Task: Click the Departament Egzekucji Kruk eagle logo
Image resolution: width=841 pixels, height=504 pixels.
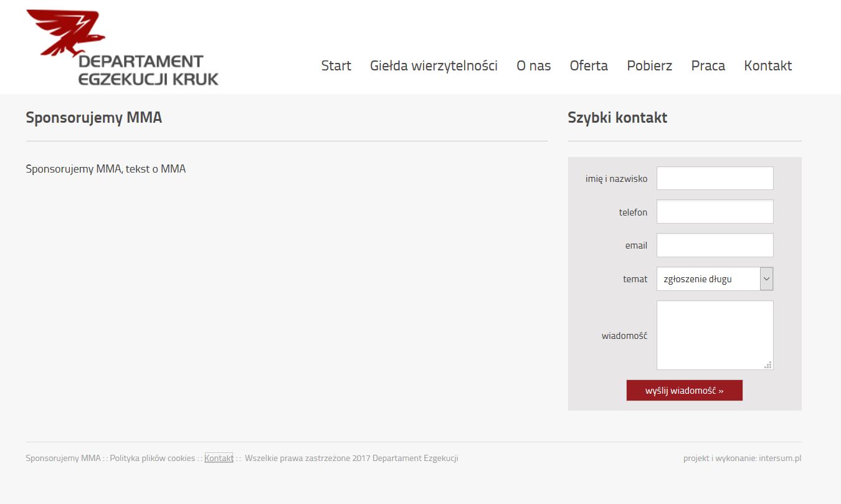Action: [122, 48]
